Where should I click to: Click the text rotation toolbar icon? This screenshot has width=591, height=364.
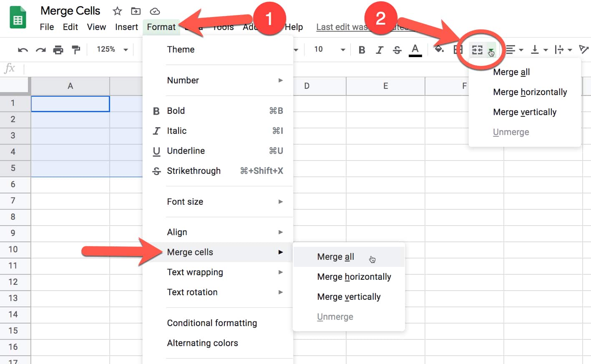tap(584, 50)
